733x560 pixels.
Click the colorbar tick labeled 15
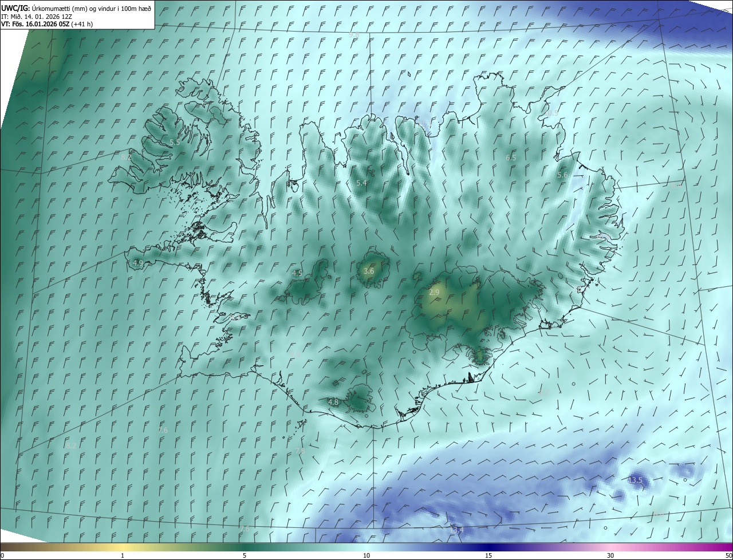tap(488, 555)
